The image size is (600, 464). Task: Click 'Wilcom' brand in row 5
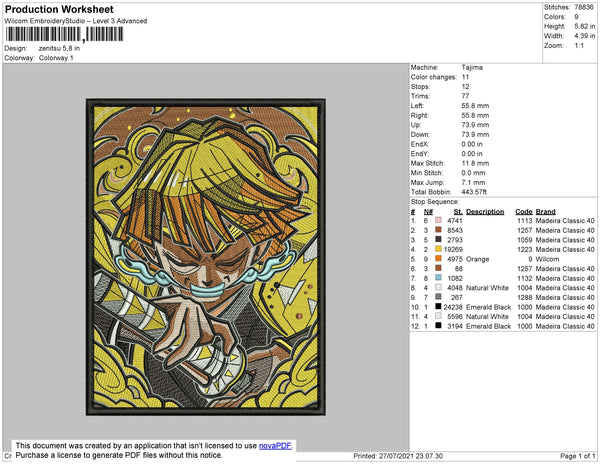547,259
